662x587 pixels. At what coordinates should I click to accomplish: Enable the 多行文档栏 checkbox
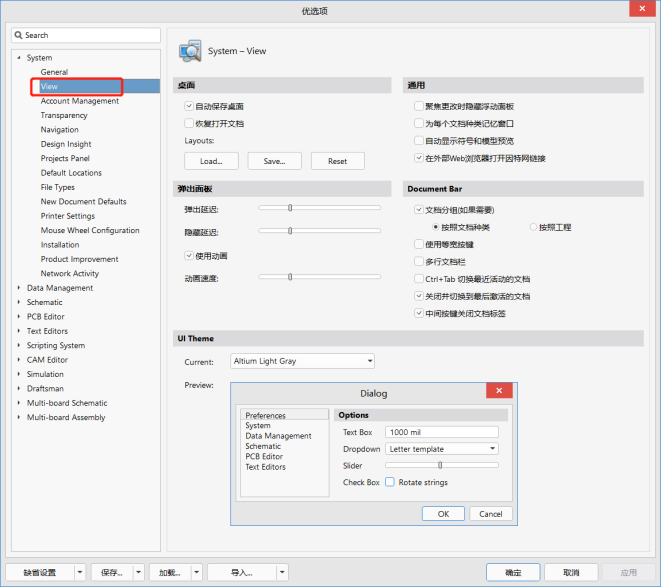tap(418, 261)
